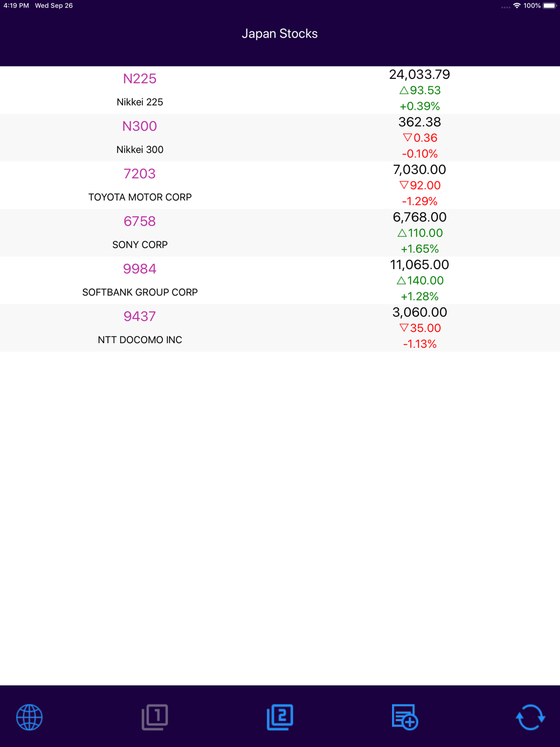This screenshot has height=747, width=560.
Task: Tap the Japan Stocks title
Action: pyautogui.click(x=280, y=34)
